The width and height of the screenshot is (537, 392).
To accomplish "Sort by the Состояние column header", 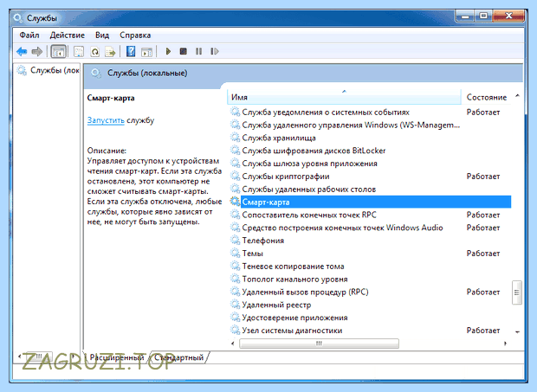I will click(x=486, y=97).
